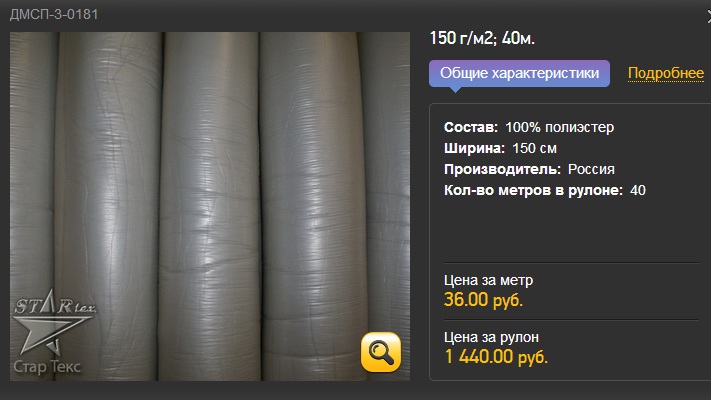Click the 36.00 руб. price per meter
Image resolution: width=711 pixels, height=400 pixels.
[x=483, y=300]
